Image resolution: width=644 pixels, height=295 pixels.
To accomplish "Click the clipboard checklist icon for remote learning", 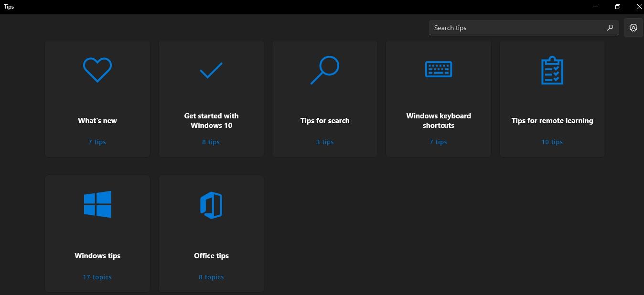I will [x=552, y=71].
